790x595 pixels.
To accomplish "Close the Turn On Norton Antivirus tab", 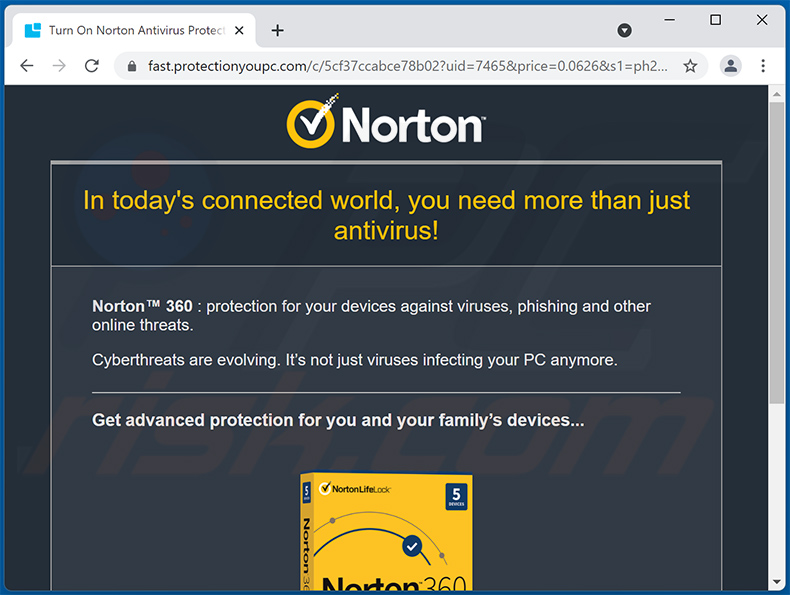I will click(239, 31).
